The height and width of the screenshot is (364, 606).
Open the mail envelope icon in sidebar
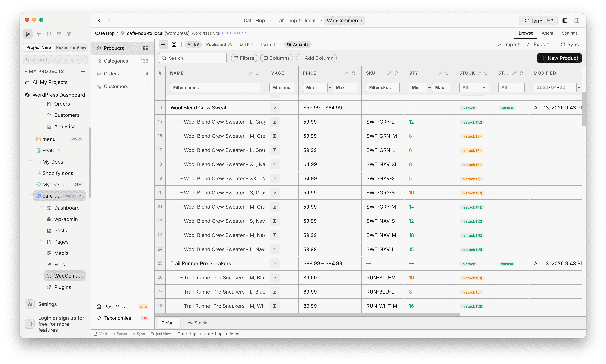(x=59, y=34)
